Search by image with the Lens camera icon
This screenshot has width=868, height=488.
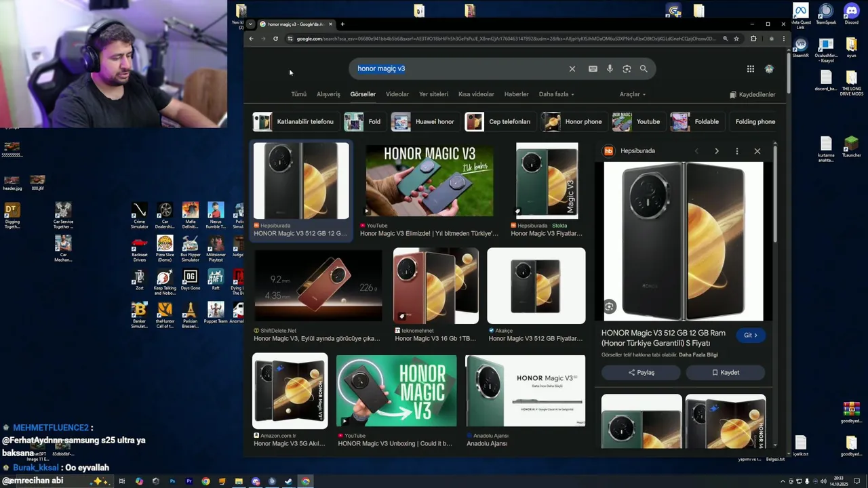(x=627, y=68)
